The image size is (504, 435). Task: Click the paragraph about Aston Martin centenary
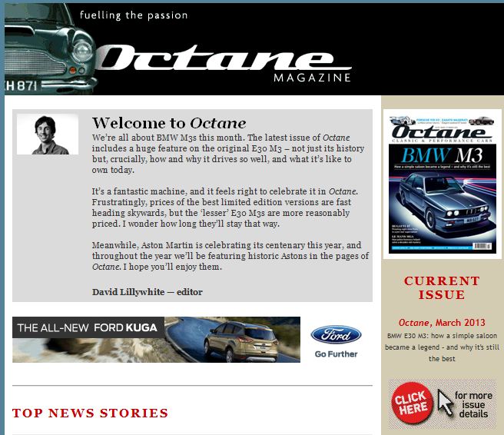point(230,256)
